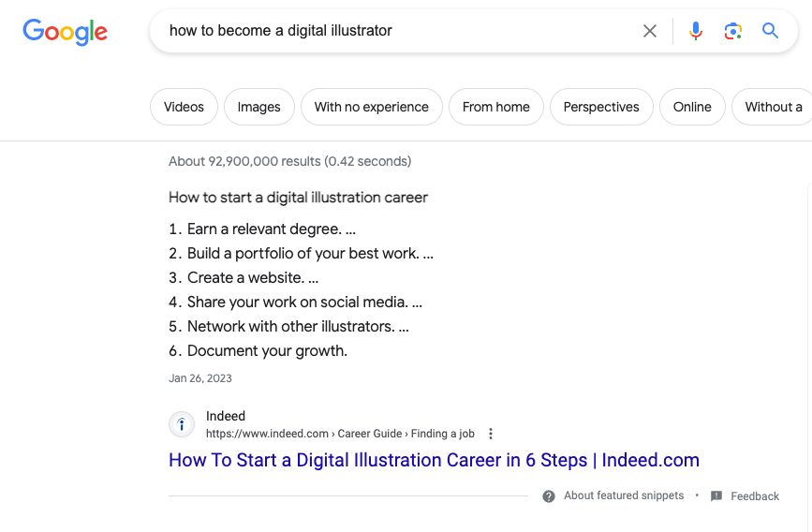Clear the search query with X

click(650, 31)
